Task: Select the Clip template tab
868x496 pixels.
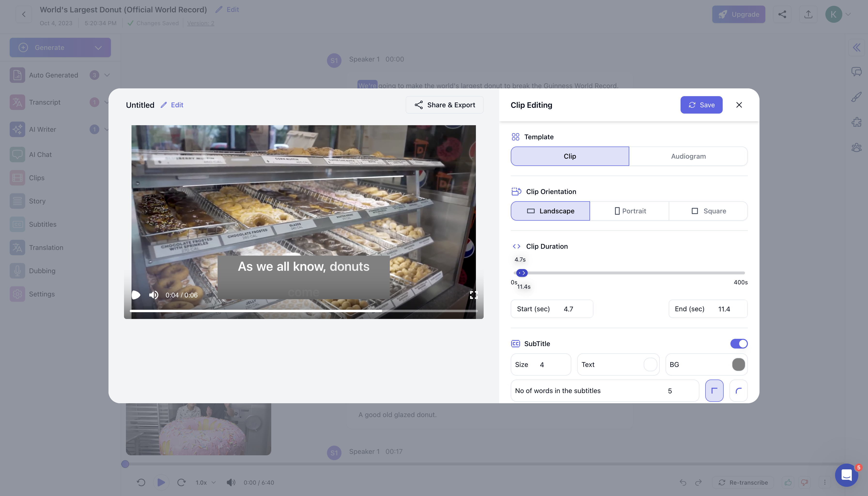Action: pos(570,156)
